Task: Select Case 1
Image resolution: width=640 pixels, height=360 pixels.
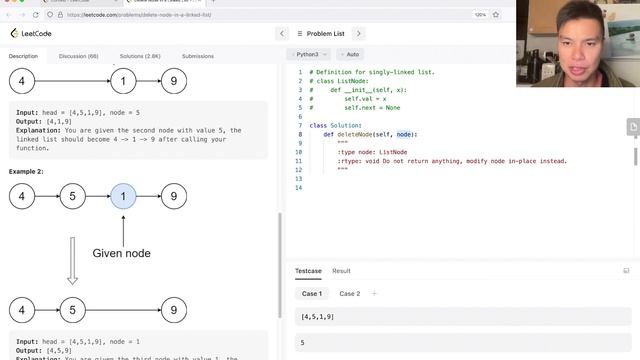Action: 312,293
